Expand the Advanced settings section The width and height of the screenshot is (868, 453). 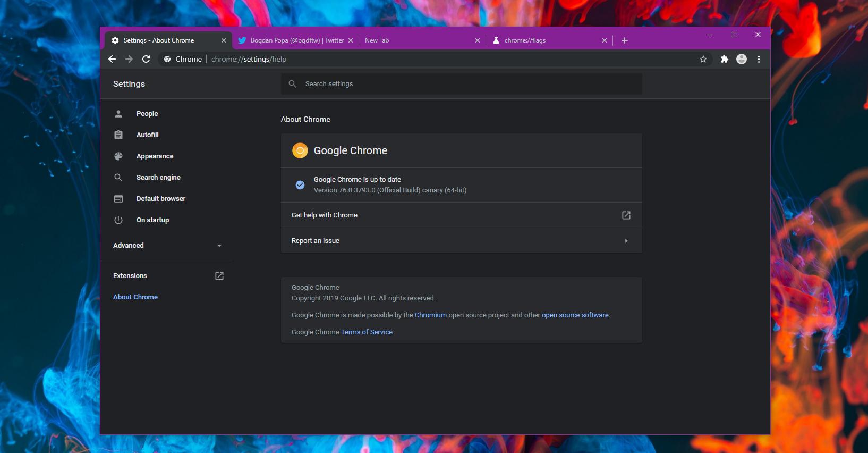tap(167, 246)
